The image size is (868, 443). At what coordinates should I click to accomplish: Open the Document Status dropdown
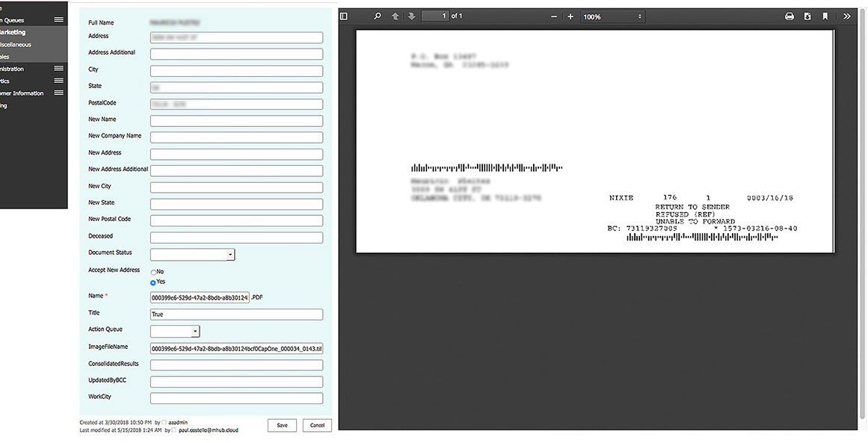230,255
